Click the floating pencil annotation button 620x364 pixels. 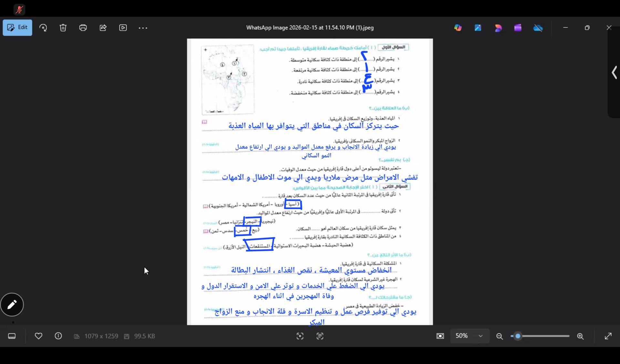click(12, 305)
